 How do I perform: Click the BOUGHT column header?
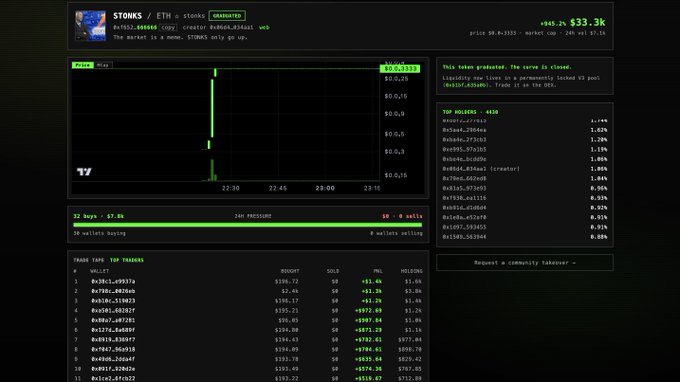[290, 271]
